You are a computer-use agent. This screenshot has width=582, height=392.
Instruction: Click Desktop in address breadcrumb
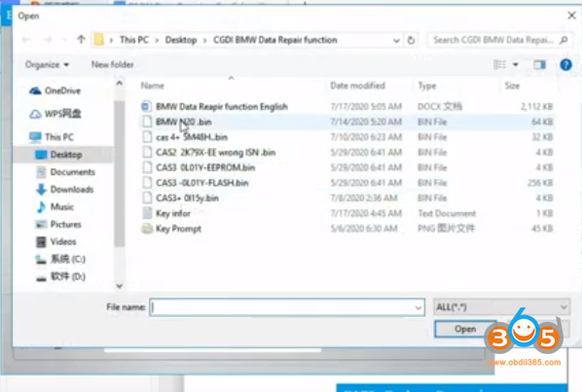point(181,40)
